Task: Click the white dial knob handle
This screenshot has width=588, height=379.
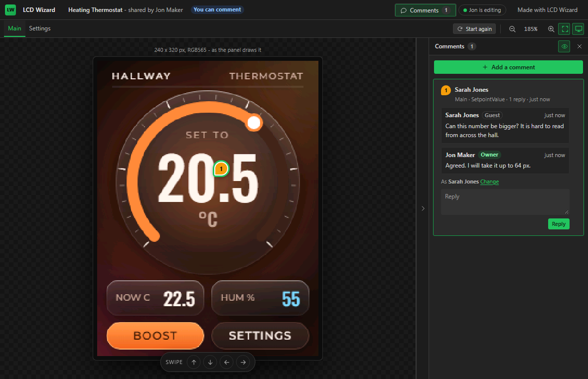Action: pyautogui.click(x=254, y=123)
